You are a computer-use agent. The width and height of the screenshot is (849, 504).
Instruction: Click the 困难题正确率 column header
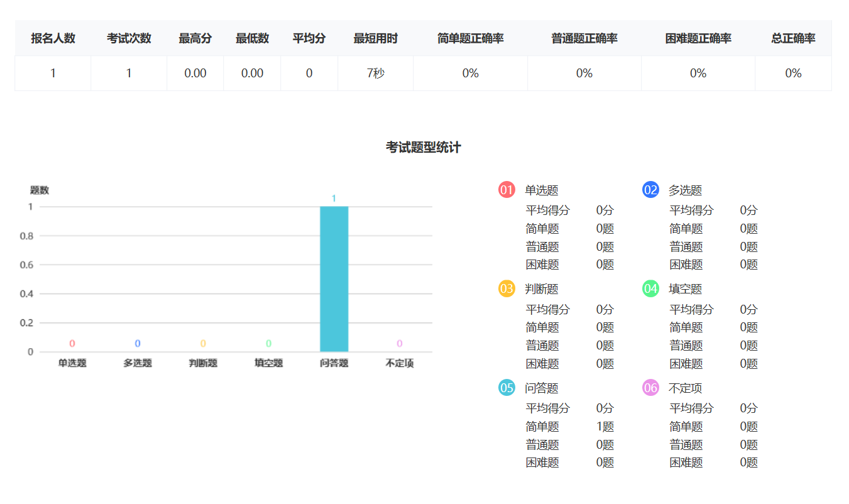click(698, 38)
